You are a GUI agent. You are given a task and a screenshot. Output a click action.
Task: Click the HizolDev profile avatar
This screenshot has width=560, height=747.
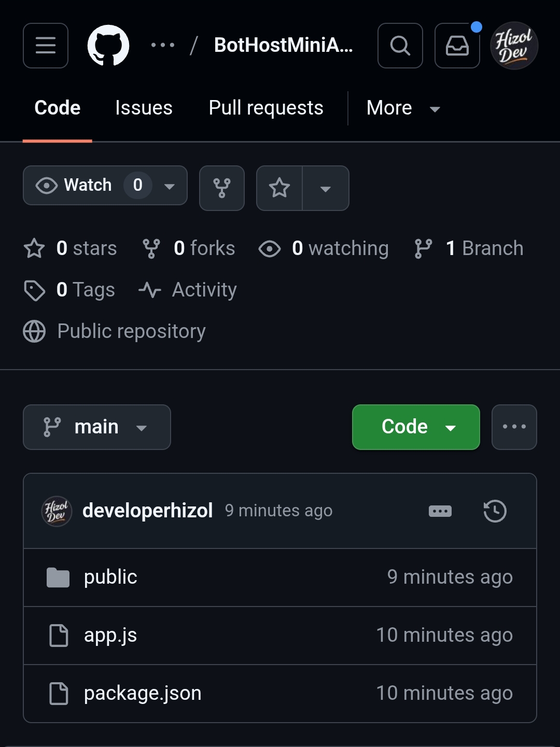[514, 46]
